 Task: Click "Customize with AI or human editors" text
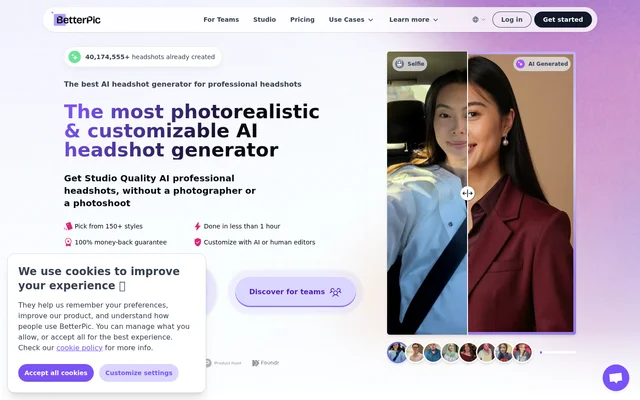point(260,242)
